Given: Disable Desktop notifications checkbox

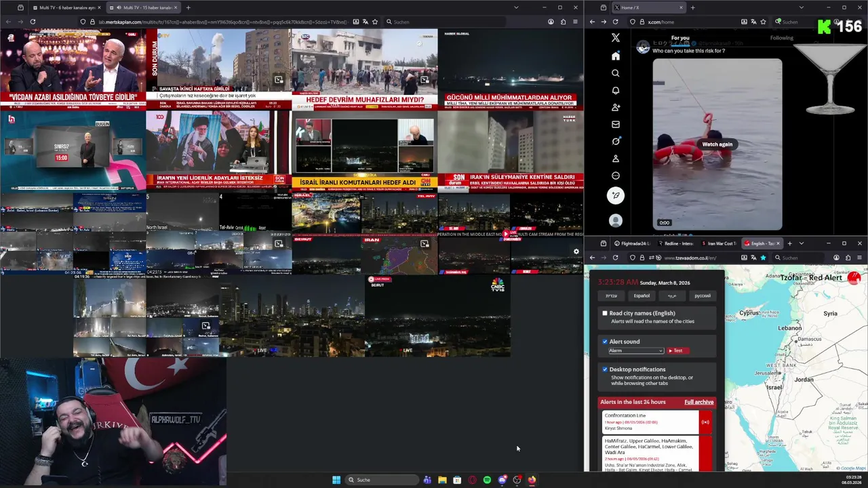Looking at the screenshot, I should 605,369.
